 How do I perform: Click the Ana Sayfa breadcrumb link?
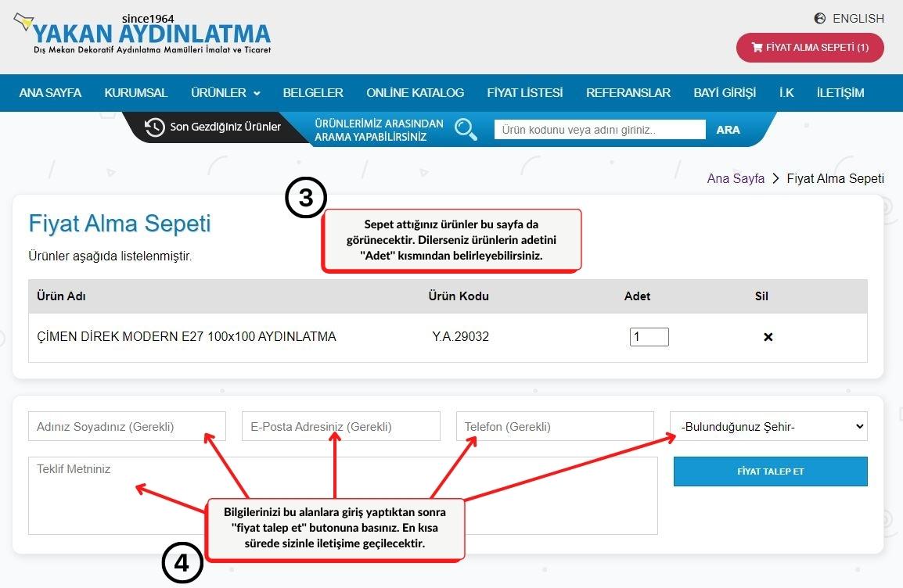[736, 178]
